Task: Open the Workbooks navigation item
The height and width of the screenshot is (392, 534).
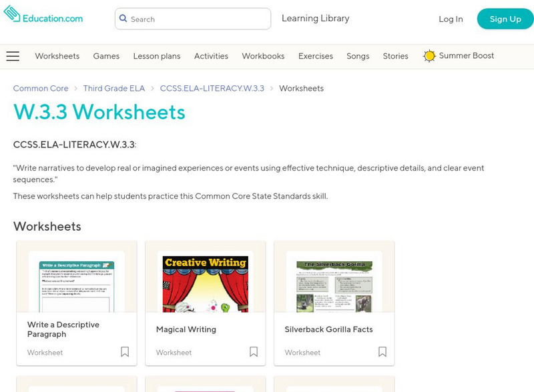Action: tap(263, 56)
